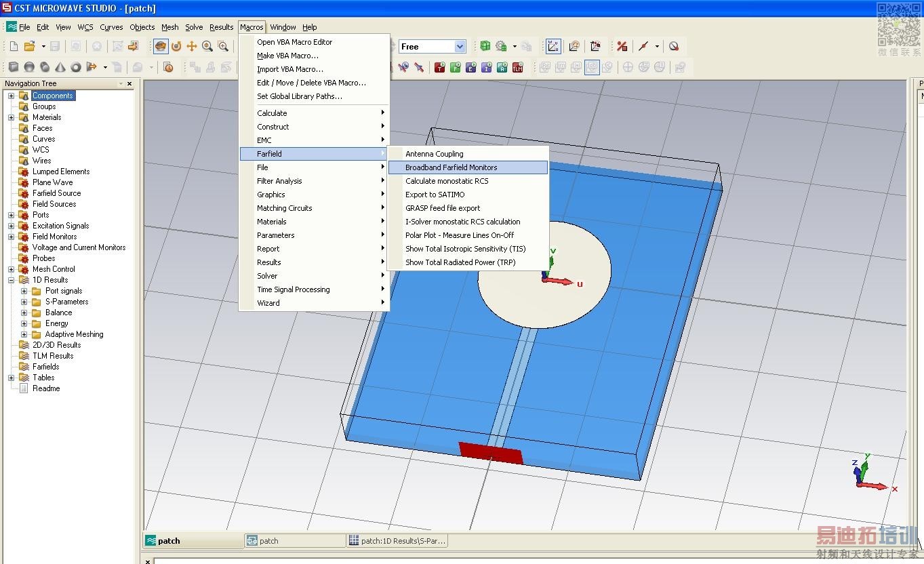
Task: Select Farfields in navigation tree
Action: [45, 367]
